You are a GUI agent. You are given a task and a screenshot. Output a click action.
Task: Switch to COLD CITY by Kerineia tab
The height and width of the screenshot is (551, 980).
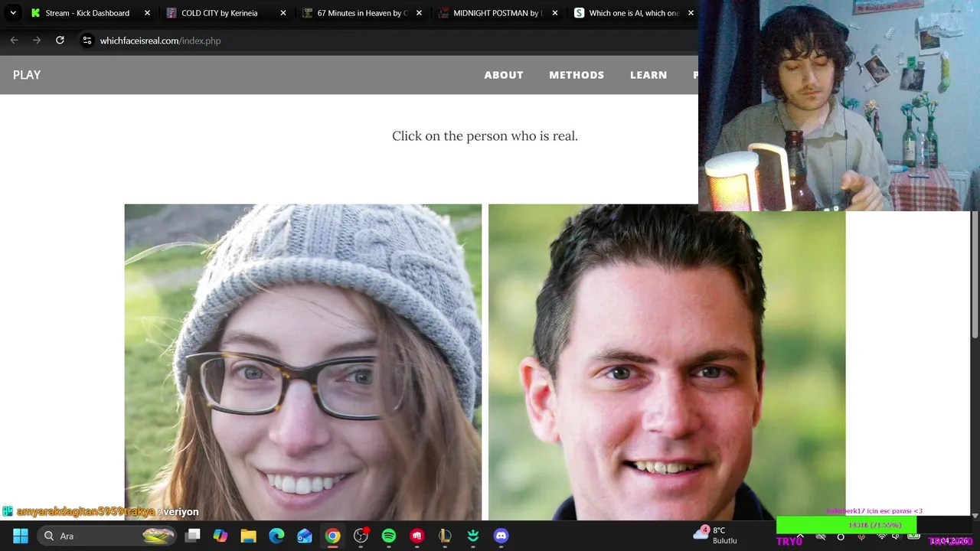pos(227,13)
